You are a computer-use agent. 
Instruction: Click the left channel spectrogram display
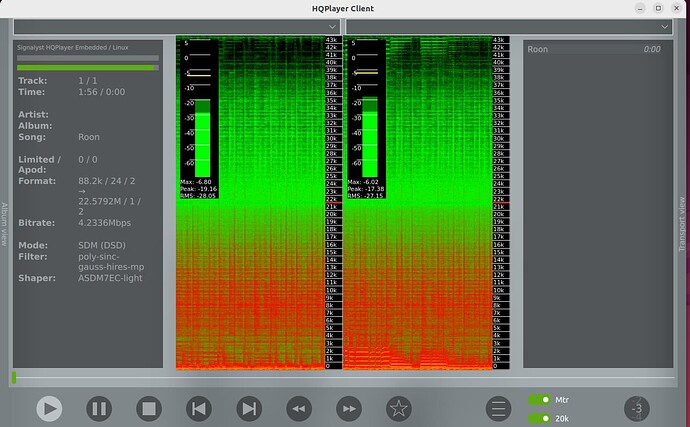point(250,202)
